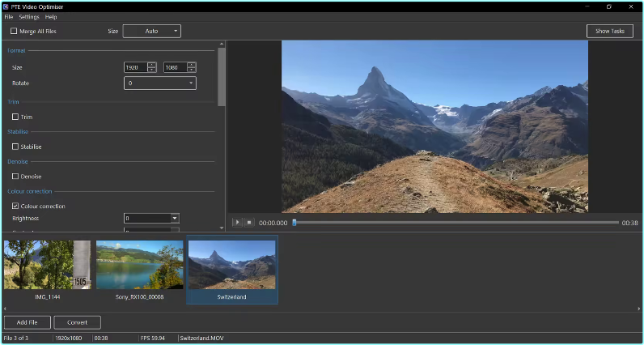This screenshot has height=345, width=644.
Task: Open the Rotate dropdown
Action: (x=159, y=83)
